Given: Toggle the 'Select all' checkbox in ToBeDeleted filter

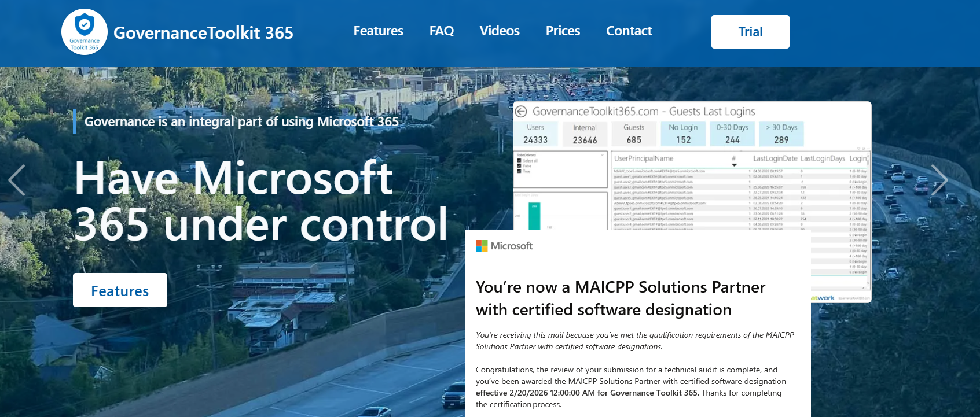Looking at the screenshot, I should pyautogui.click(x=519, y=161).
